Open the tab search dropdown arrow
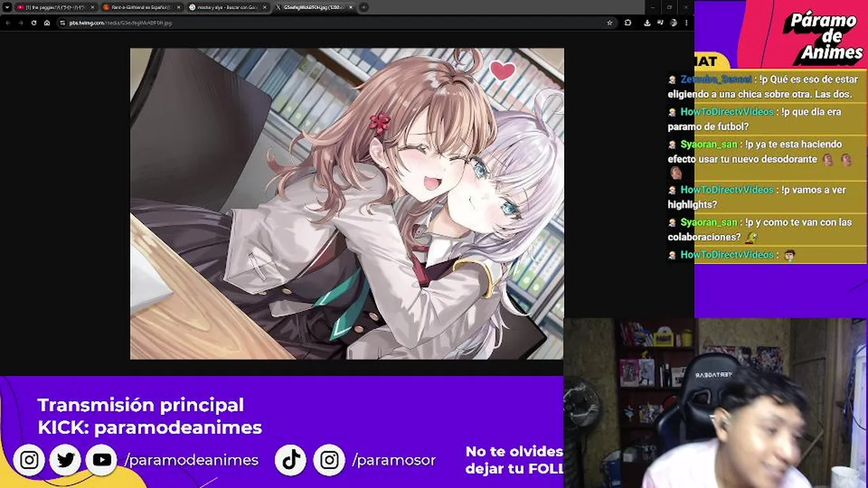 [x=7, y=7]
